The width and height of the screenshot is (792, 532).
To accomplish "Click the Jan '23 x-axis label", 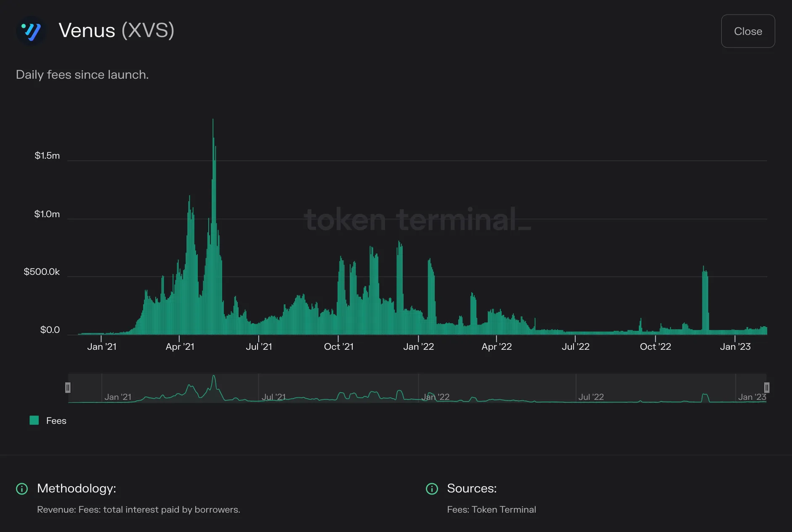I will pyautogui.click(x=735, y=347).
